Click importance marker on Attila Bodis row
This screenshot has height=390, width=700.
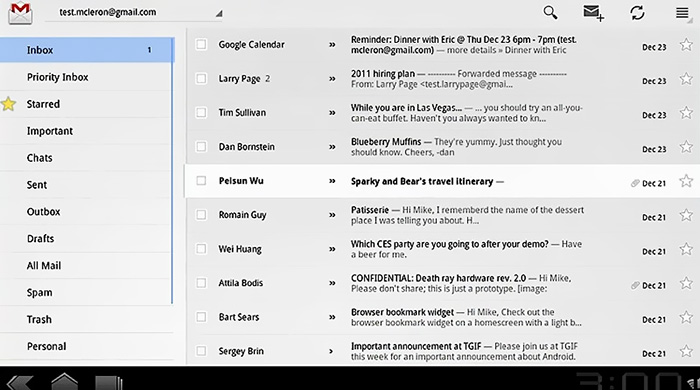(x=332, y=283)
